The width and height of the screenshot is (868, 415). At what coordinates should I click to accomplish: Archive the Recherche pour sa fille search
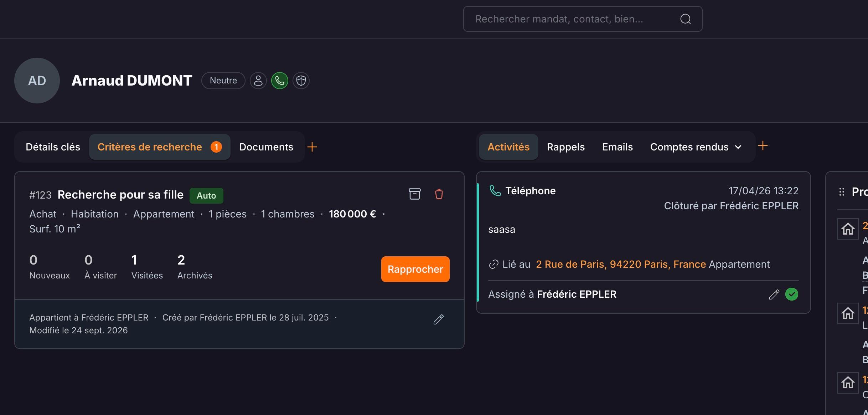pyautogui.click(x=414, y=194)
